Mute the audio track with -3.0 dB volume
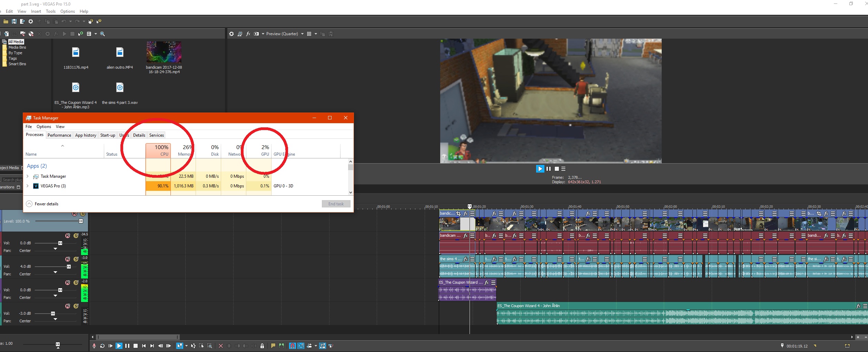Screen dimensions: 868x352 pyautogui.click(x=68, y=306)
